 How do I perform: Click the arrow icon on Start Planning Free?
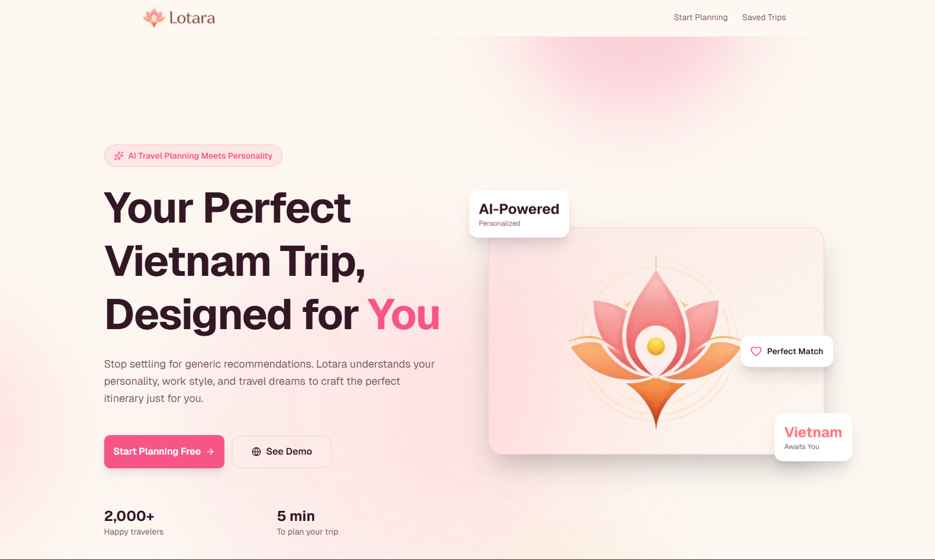tap(210, 452)
